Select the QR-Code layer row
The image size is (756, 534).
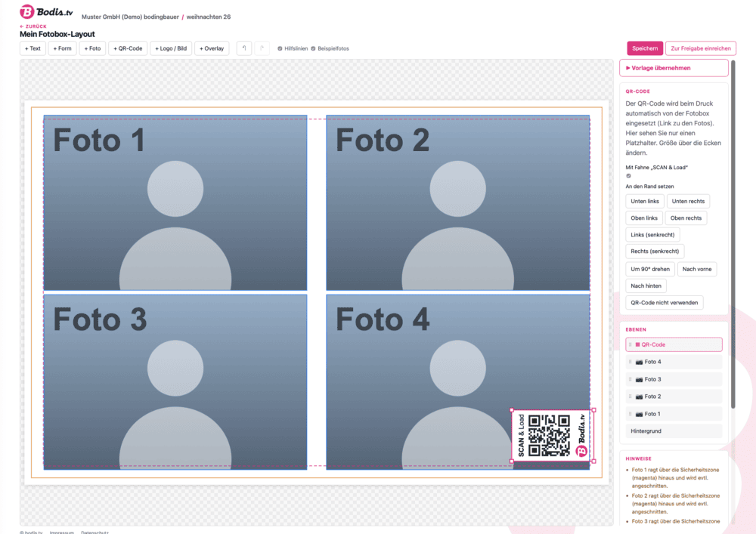tap(674, 344)
